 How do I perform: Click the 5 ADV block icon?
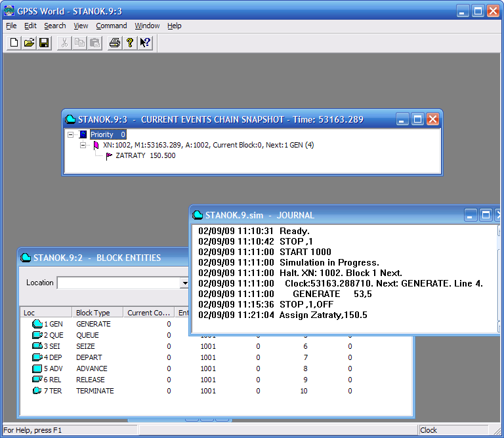37,368
